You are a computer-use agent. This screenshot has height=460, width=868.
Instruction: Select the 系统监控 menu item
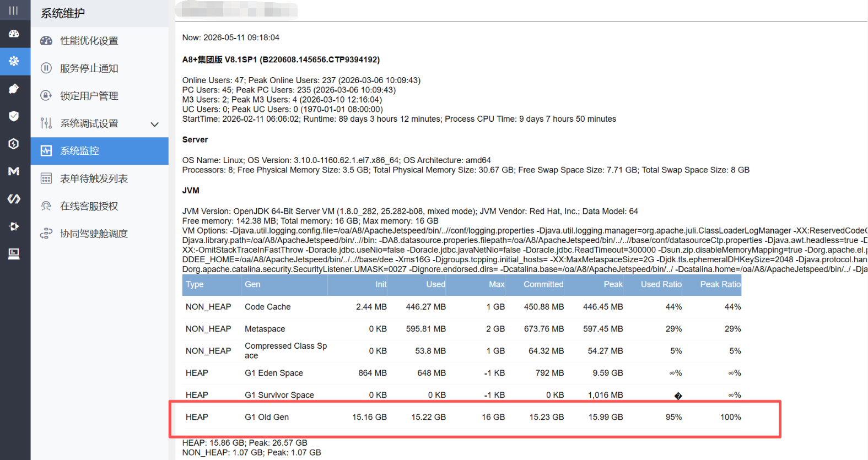click(x=100, y=151)
